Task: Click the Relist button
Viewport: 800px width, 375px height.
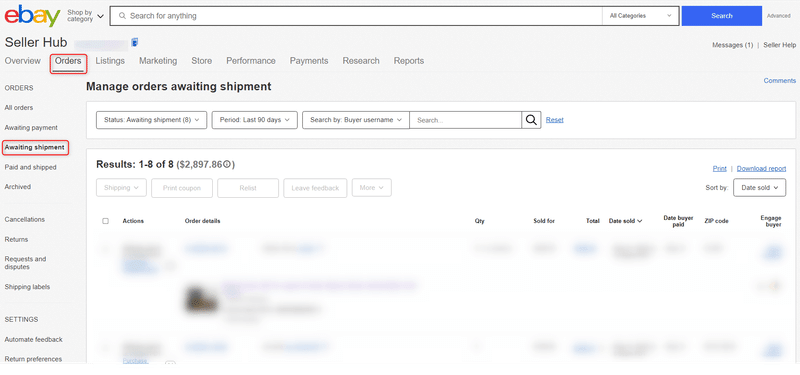Action: click(248, 188)
